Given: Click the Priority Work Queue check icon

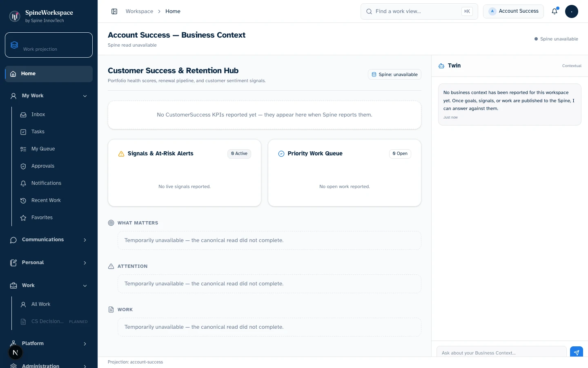Looking at the screenshot, I should click(281, 154).
